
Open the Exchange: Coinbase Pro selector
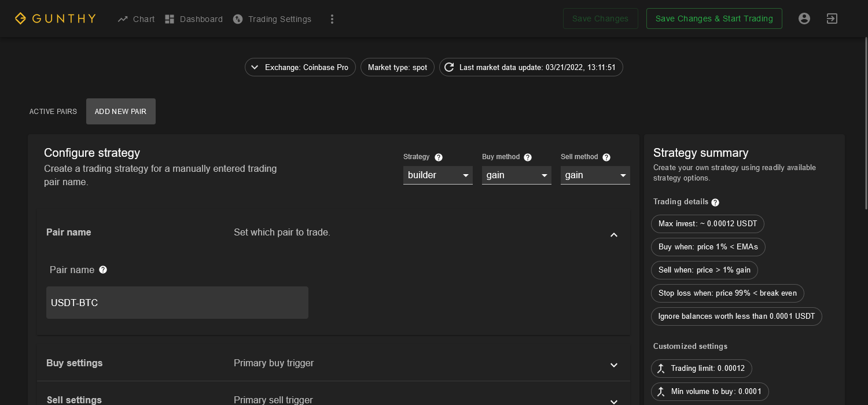pos(300,67)
